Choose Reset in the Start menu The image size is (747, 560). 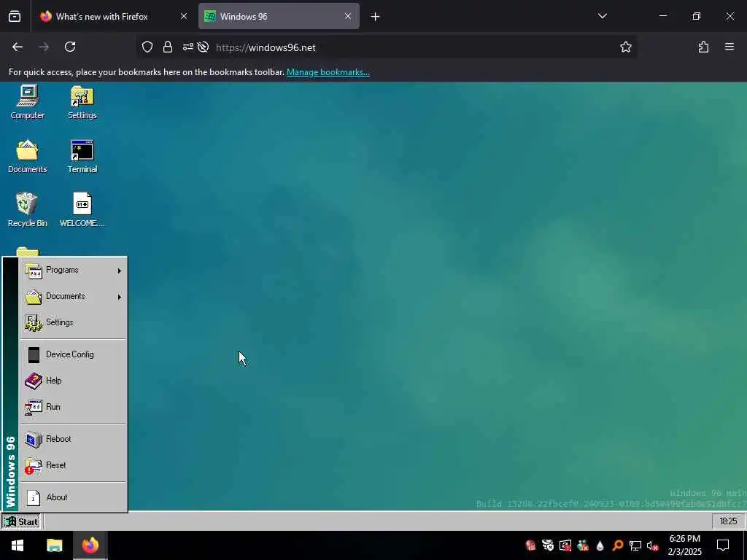[72, 465]
